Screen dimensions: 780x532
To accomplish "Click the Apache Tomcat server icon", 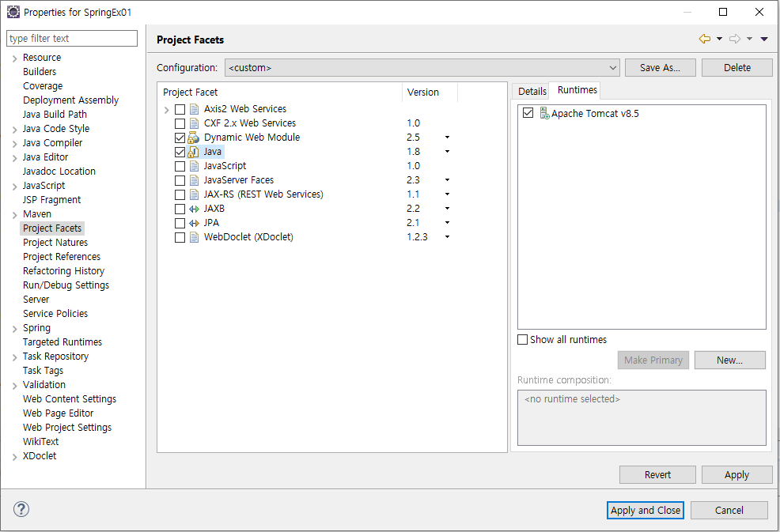I will pyautogui.click(x=545, y=113).
